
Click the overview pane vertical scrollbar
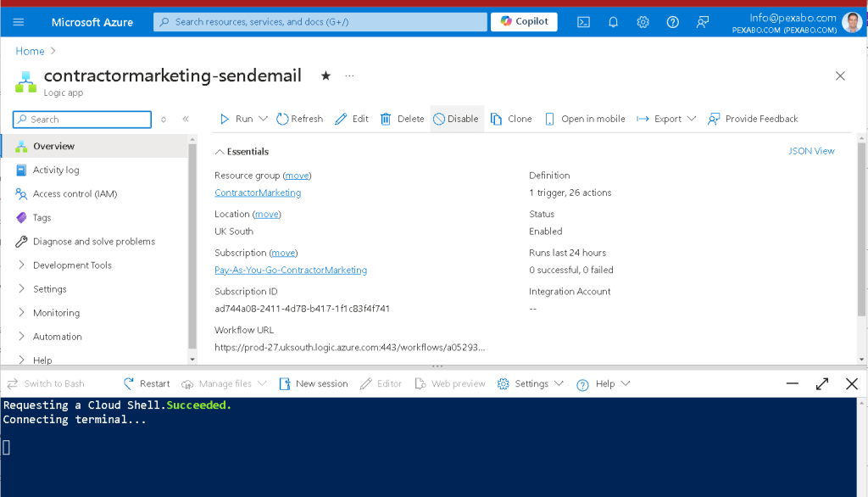(861, 229)
